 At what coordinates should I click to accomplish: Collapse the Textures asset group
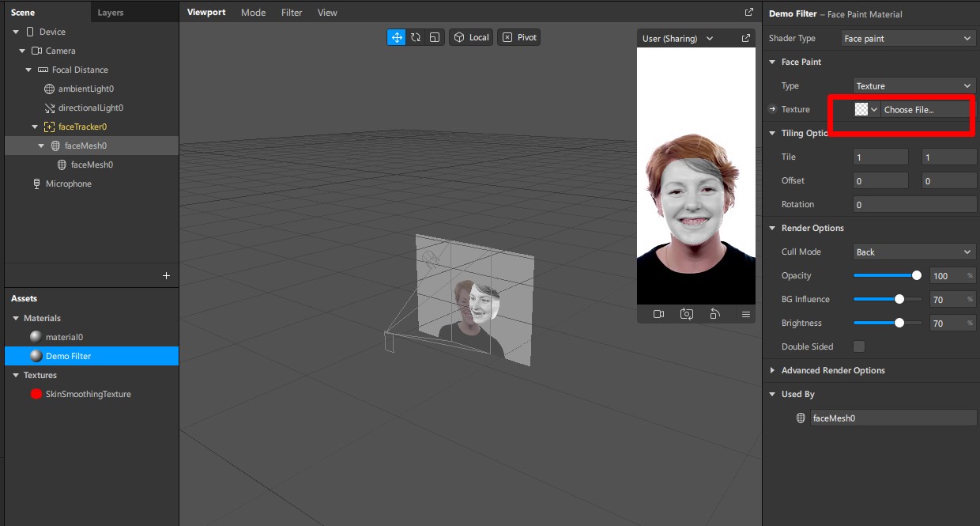pyautogui.click(x=16, y=375)
